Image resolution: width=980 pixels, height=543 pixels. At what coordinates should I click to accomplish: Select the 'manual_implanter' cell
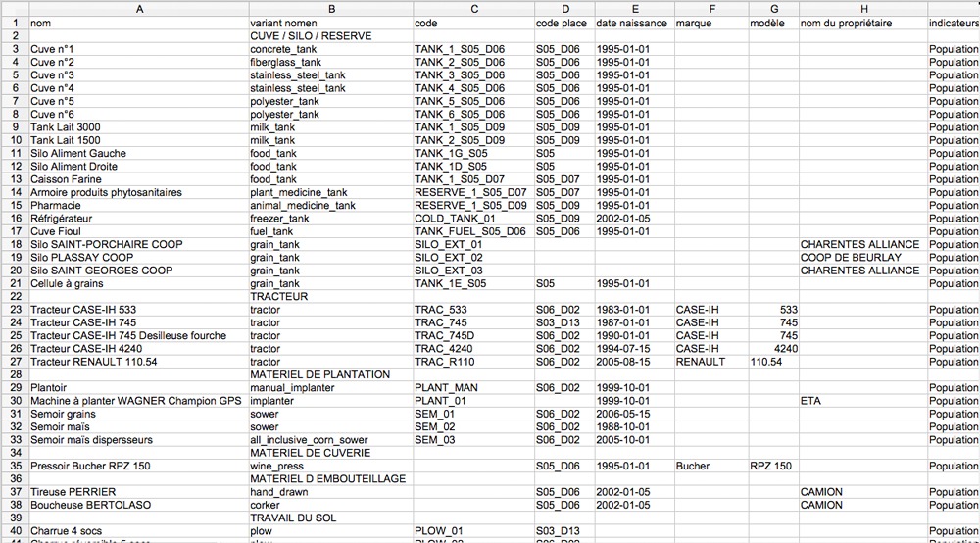330,387
